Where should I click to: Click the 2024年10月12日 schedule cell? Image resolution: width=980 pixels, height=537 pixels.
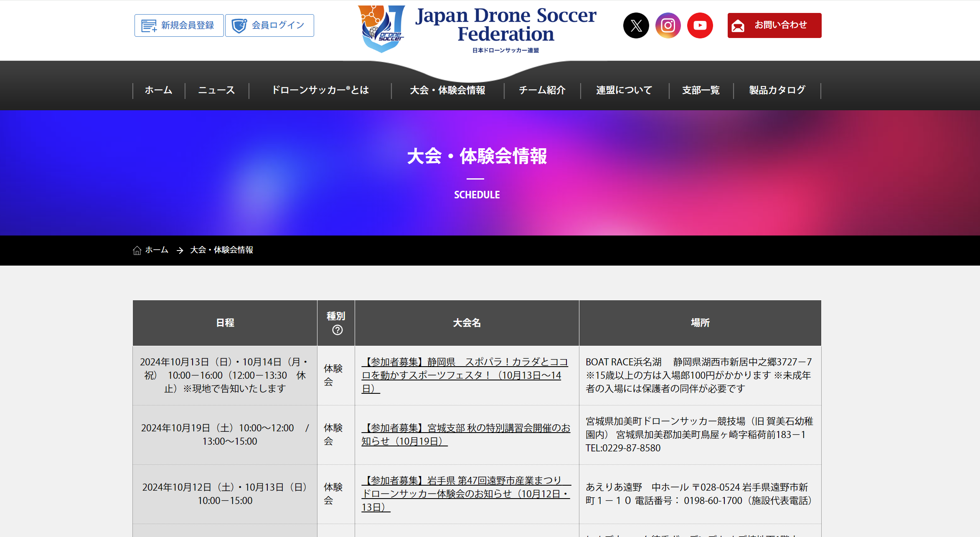coord(225,494)
